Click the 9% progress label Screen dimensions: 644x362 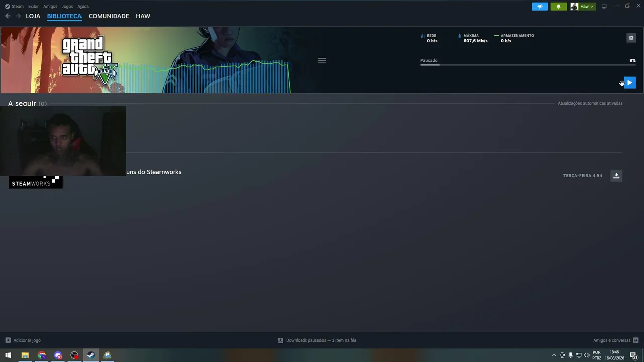coord(632,60)
